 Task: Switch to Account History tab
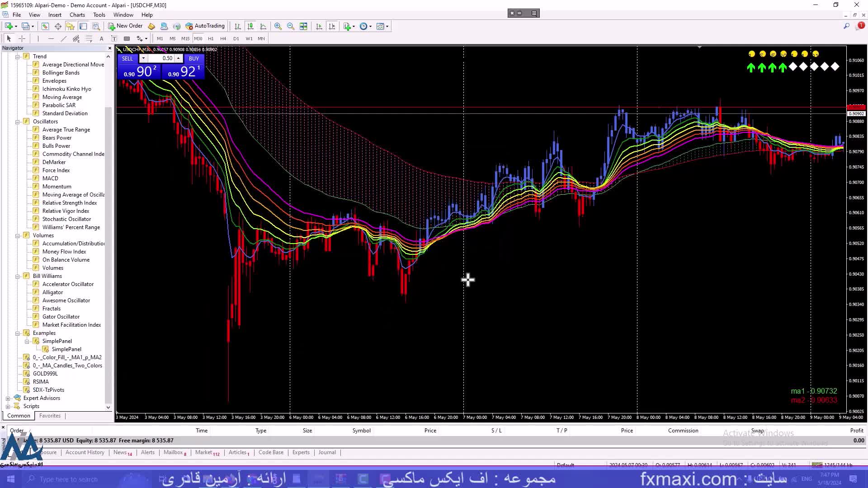click(85, 452)
